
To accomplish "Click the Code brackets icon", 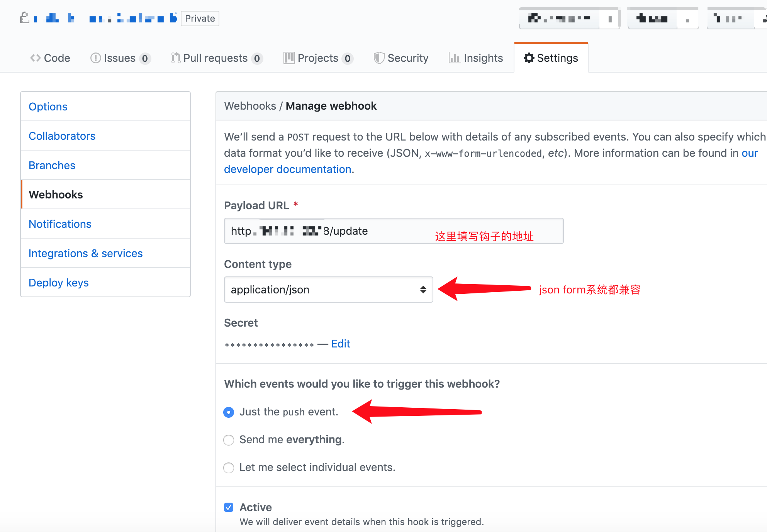I will click(36, 58).
